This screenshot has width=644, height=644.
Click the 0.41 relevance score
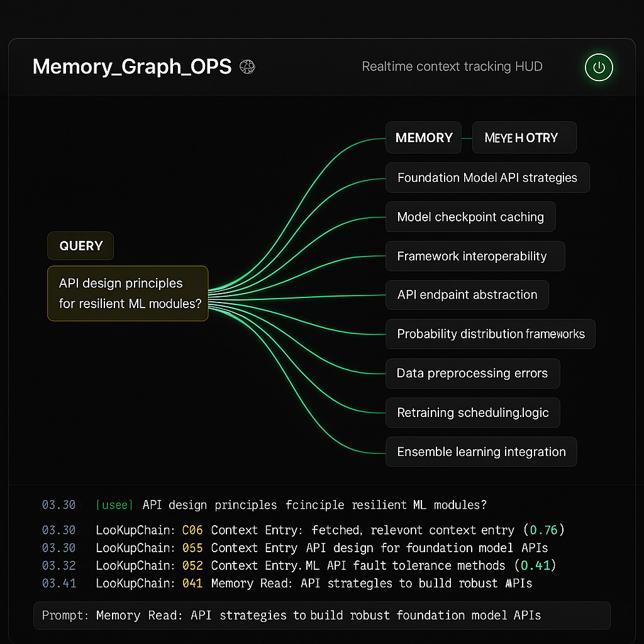[535, 565]
